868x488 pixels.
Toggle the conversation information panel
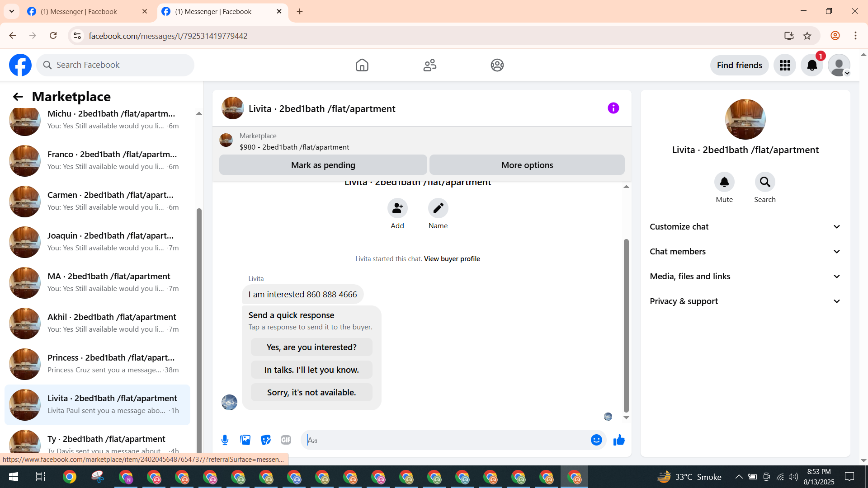pyautogui.click(x=613, y=108)
